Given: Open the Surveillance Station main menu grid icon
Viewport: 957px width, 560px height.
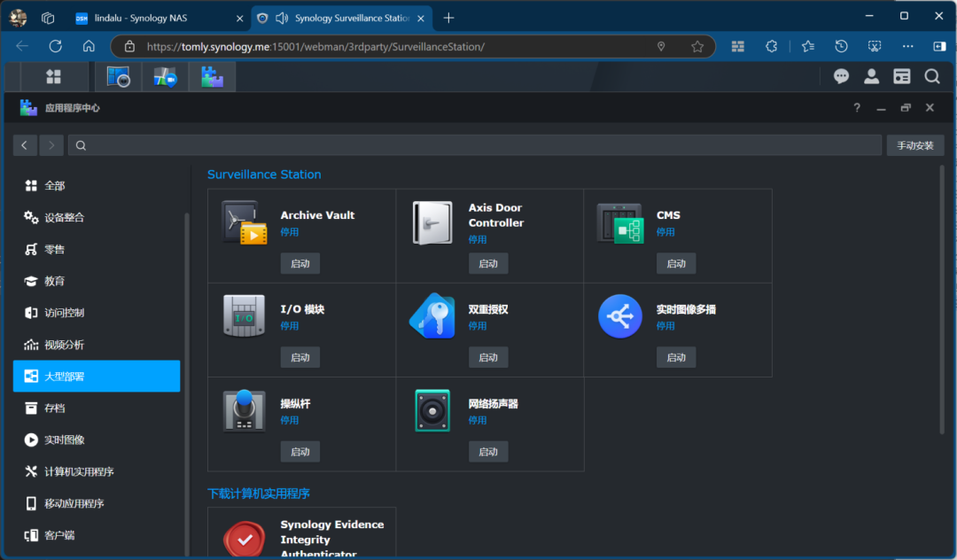Looking at the screenshot, I should [x=54, y=77].
